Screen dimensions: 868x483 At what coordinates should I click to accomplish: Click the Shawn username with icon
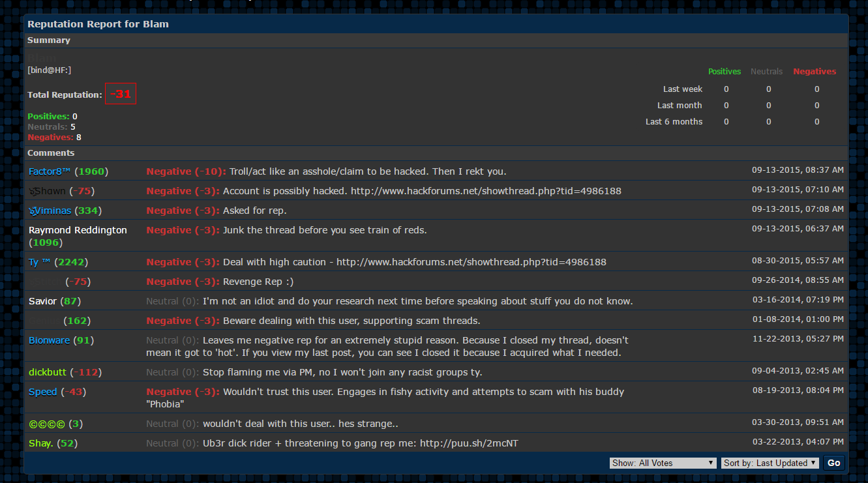tap(47, 191)
